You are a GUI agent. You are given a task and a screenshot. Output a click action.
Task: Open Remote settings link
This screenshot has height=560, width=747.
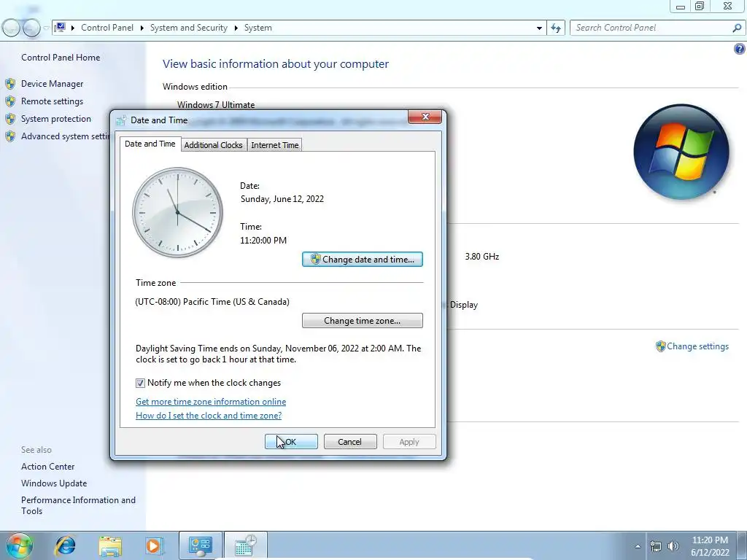pyautogui.click(x=52, y=101)
